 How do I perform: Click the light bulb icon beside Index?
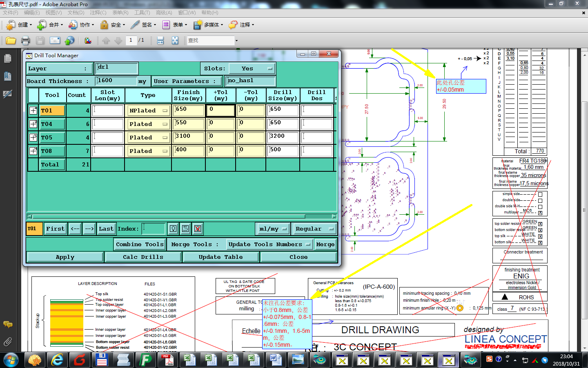click(173, 229)
